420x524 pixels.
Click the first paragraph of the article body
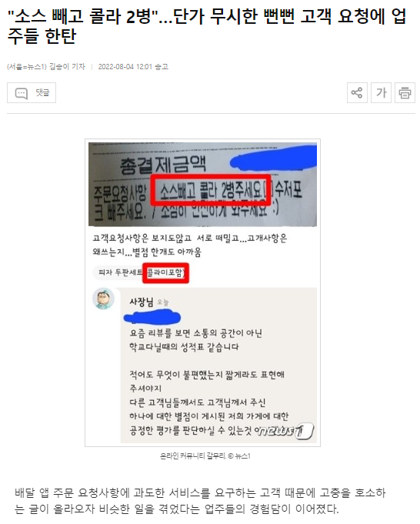point(200,501)
